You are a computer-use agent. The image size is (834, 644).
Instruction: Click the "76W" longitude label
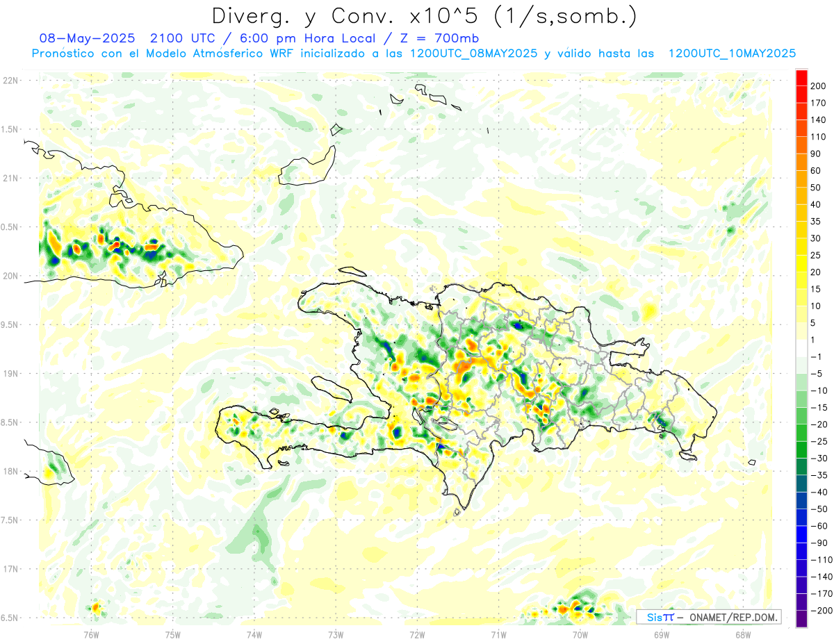point(91,634)
